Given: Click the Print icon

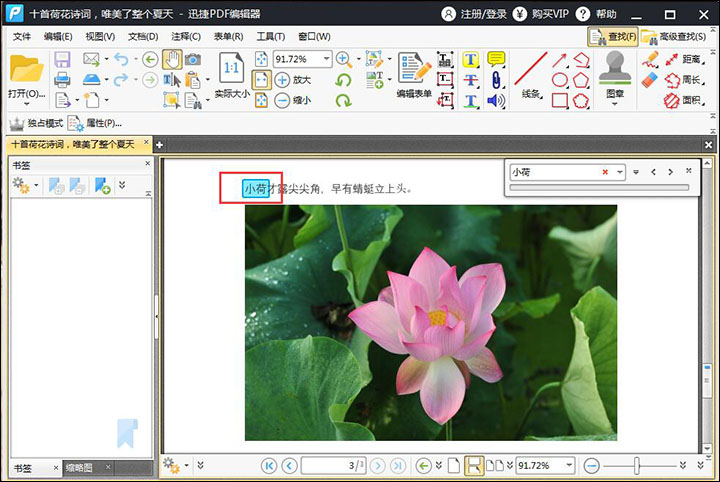Looking at the screenshot, I should point(62,80).
